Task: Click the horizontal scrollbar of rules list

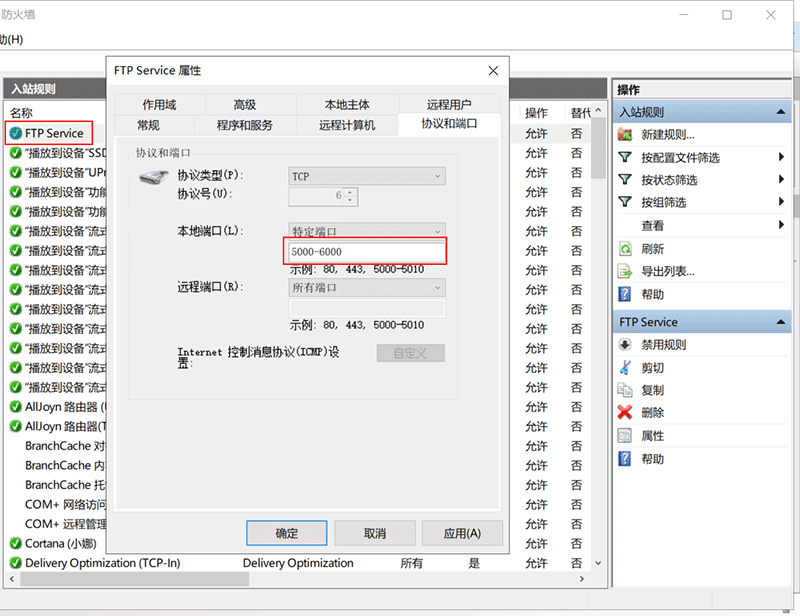Action: [x=135, y=579]
